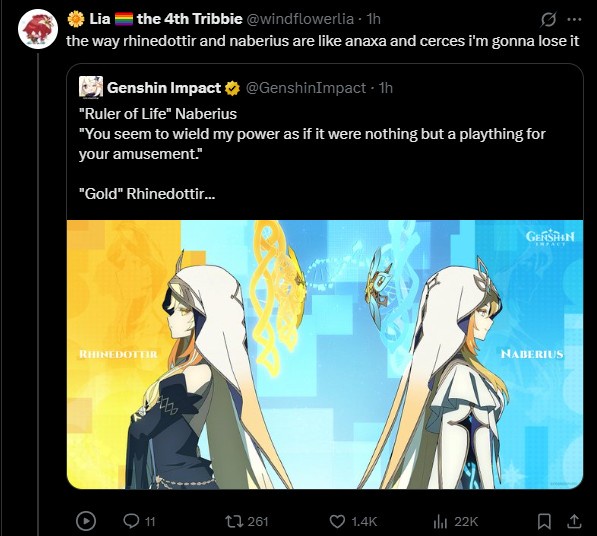Bookmark this tweet
This screenshot has width=597, height=536.
(x=544, y=521)
